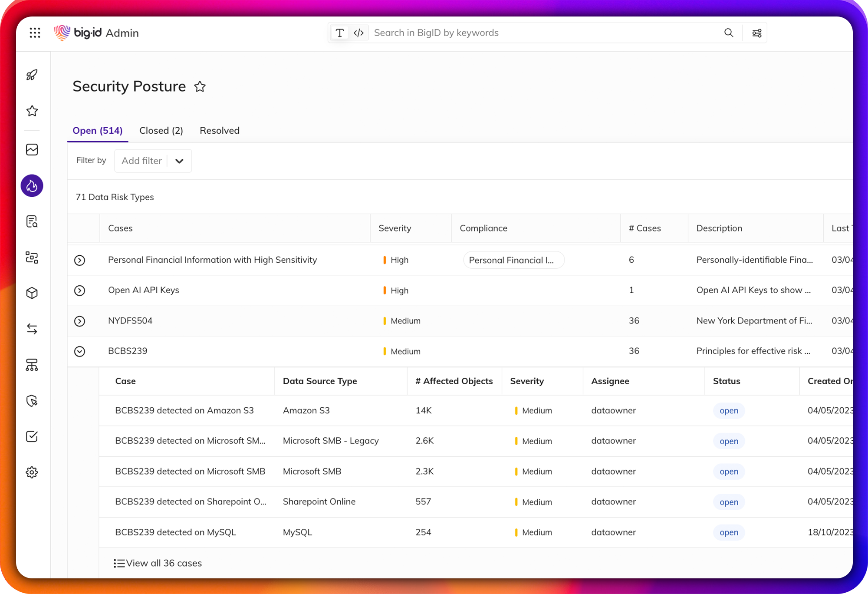Viewport: 868px width, 594px height.
Task: Collapse the BCBS239 row
Action: pyautogui.click(x=79, y=351)
